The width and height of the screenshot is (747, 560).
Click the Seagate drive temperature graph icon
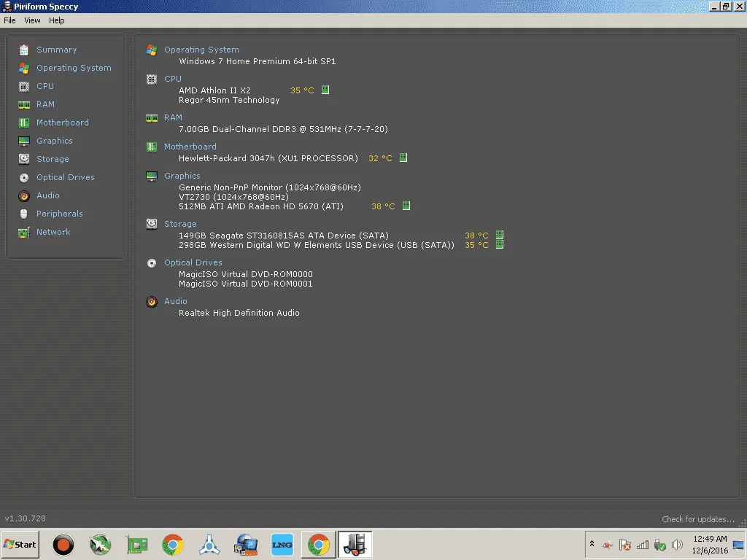point(500,235)
